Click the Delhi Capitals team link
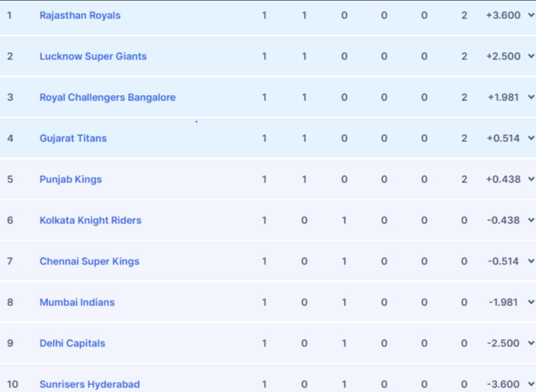 72,343
